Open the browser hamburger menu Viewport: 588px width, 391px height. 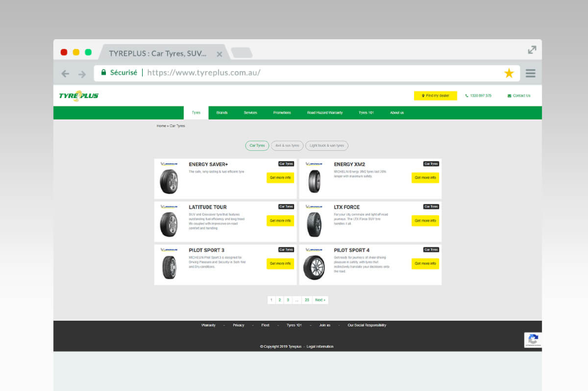530,73
